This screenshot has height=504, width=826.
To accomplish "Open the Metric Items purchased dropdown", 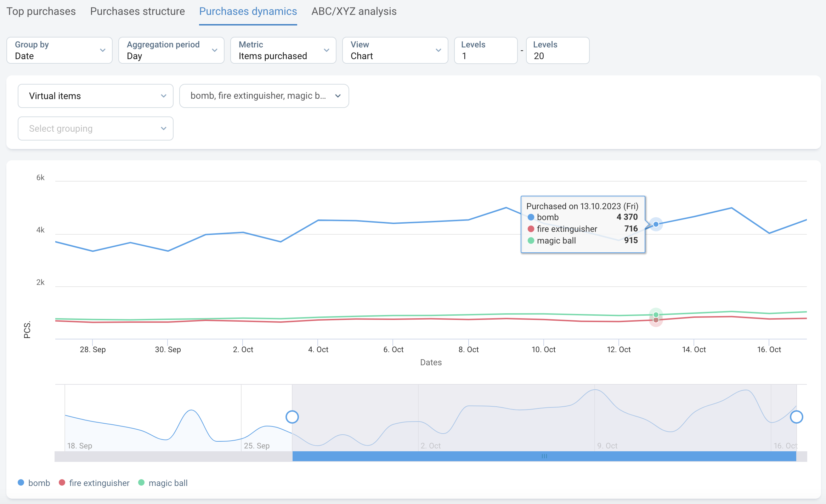I will click(x=283, y=50).
